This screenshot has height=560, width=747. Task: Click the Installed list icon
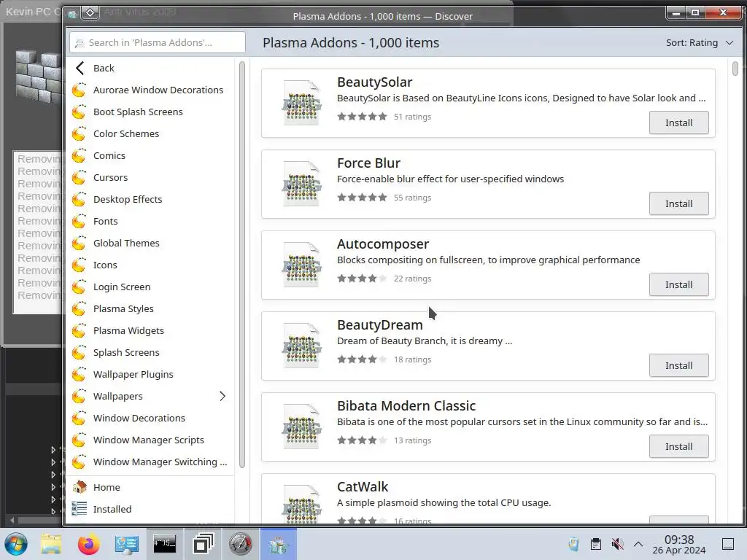(x=79, y=509)
